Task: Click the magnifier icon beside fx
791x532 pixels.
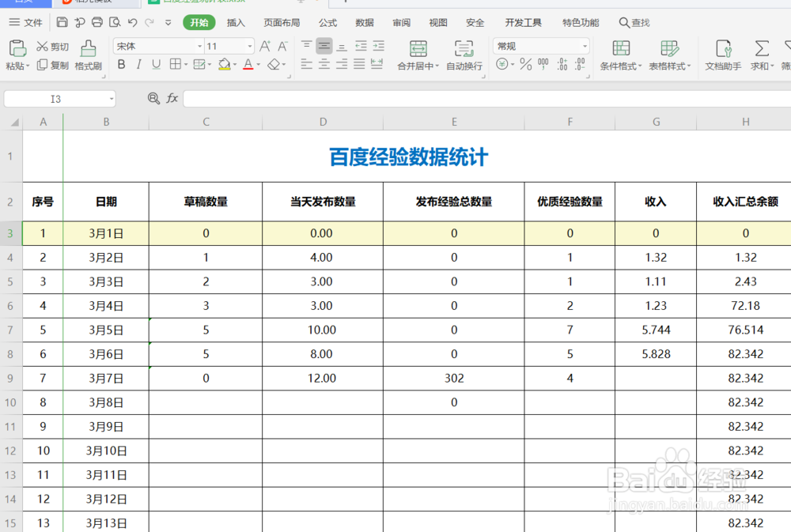Action: 153,98
